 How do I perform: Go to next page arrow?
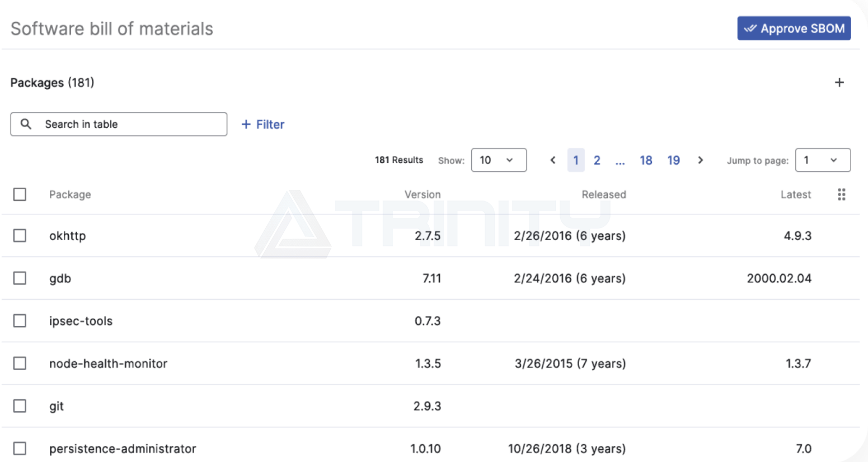point(700,160)
